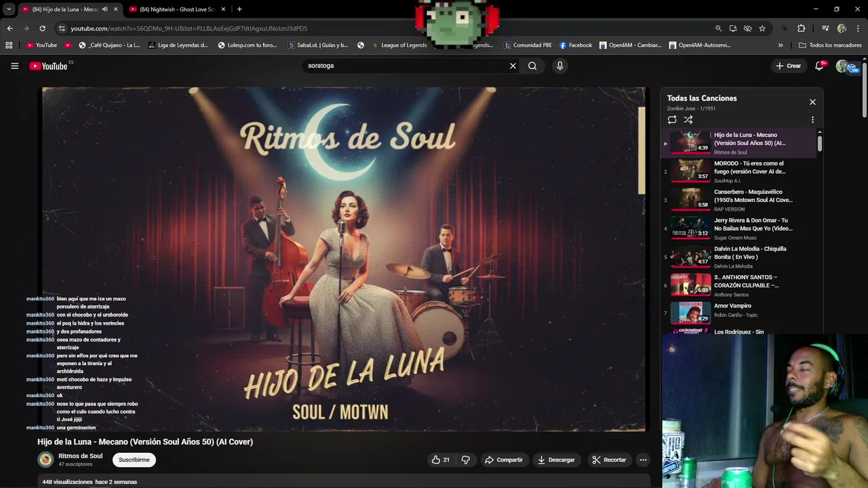
Task: Click the playlist panel scrollbar
Action: [x=820, y=143]
